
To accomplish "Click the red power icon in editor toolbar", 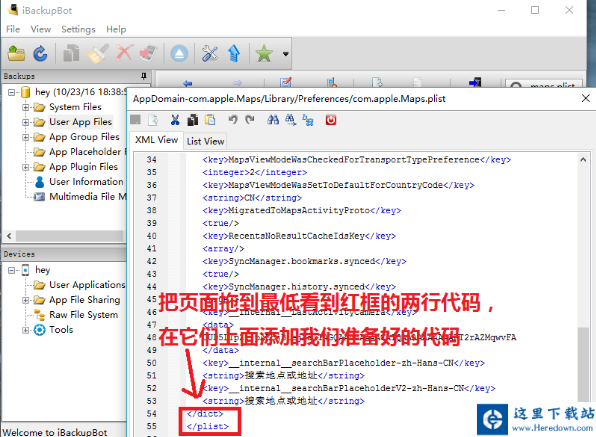I will click(x=331, y=120).
